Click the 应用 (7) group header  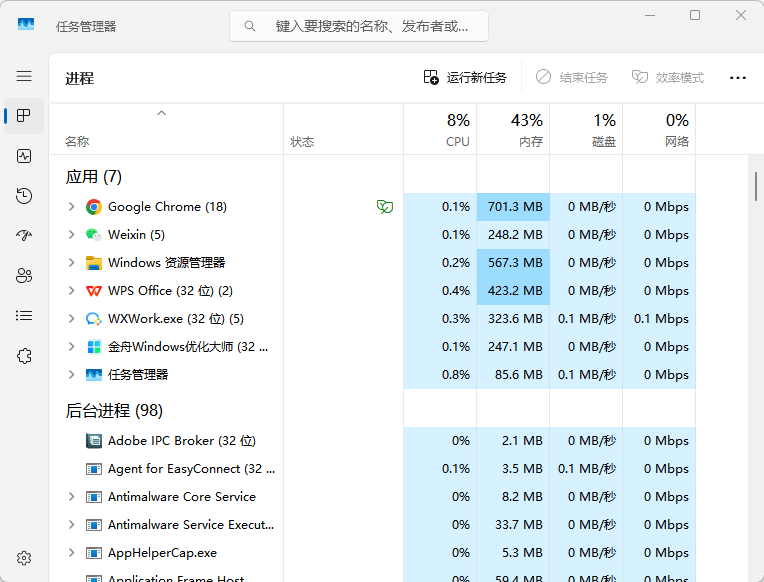[x=94, y=176]
